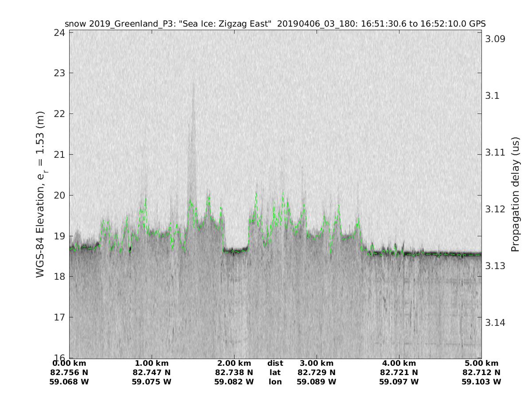Image resolution: width=532 pixels, height=399 pixels.
Task: Click the 3.11 propagation delay tick
Action: click(x=495, y=153)
